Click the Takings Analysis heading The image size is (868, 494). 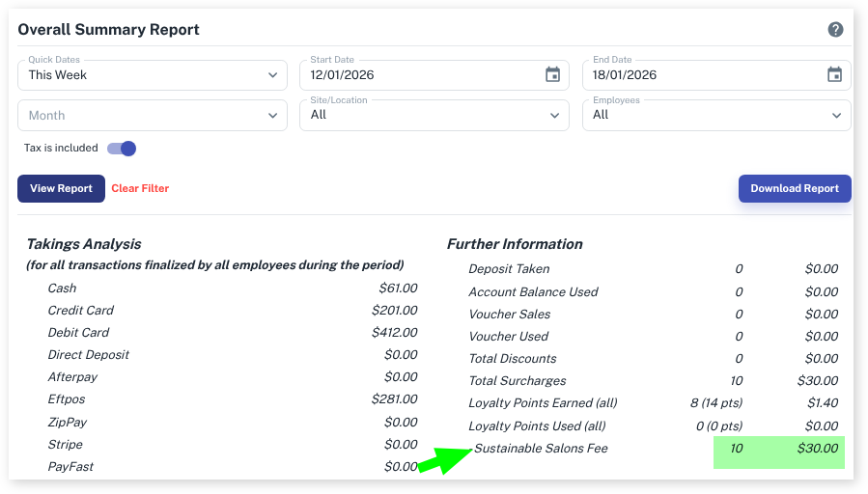(x=84, y=244)
